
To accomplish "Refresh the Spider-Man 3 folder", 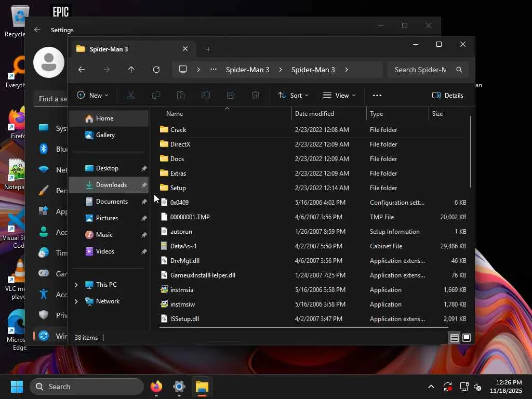I will (x=156, y=70).
